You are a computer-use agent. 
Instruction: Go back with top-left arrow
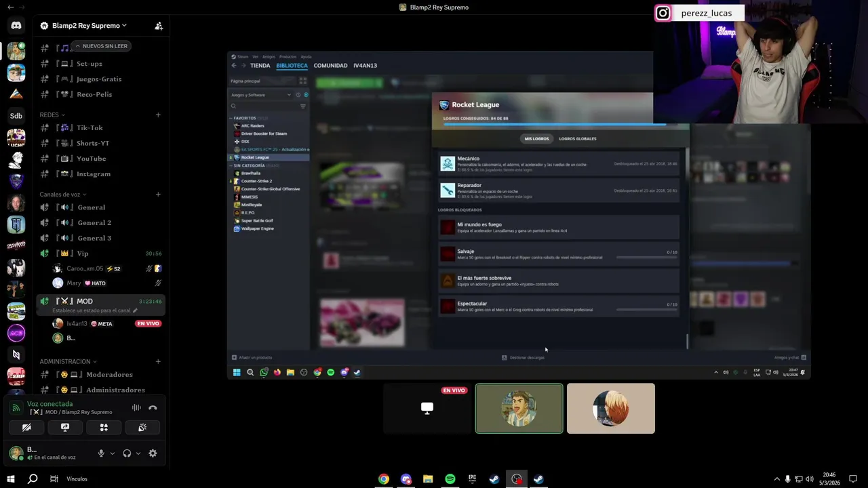(11, 7)
